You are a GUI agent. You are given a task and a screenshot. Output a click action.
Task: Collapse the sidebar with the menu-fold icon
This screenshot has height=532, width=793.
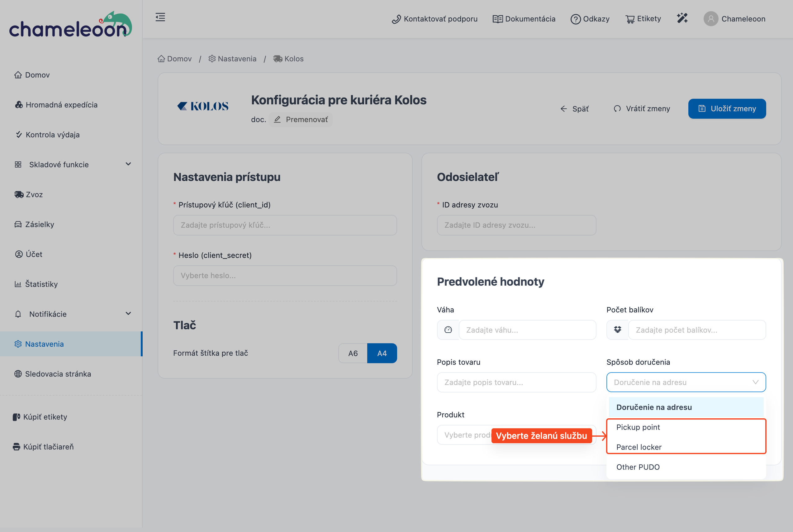click(x=160, y=17)
